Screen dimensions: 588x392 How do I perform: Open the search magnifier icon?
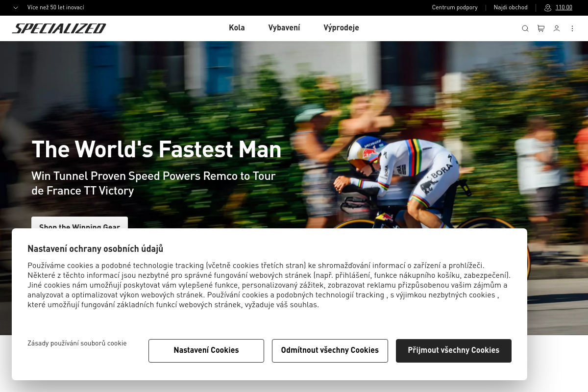tap(525, 28)
